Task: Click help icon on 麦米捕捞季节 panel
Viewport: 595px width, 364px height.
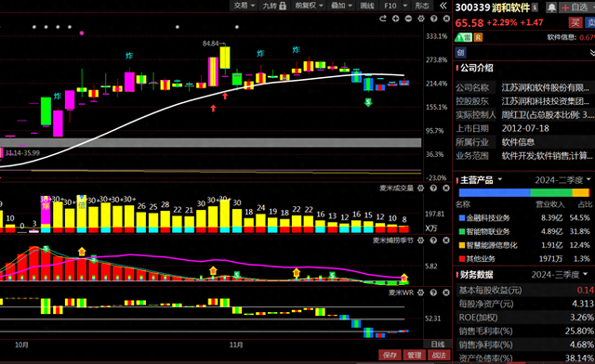Action: [433, 240]
